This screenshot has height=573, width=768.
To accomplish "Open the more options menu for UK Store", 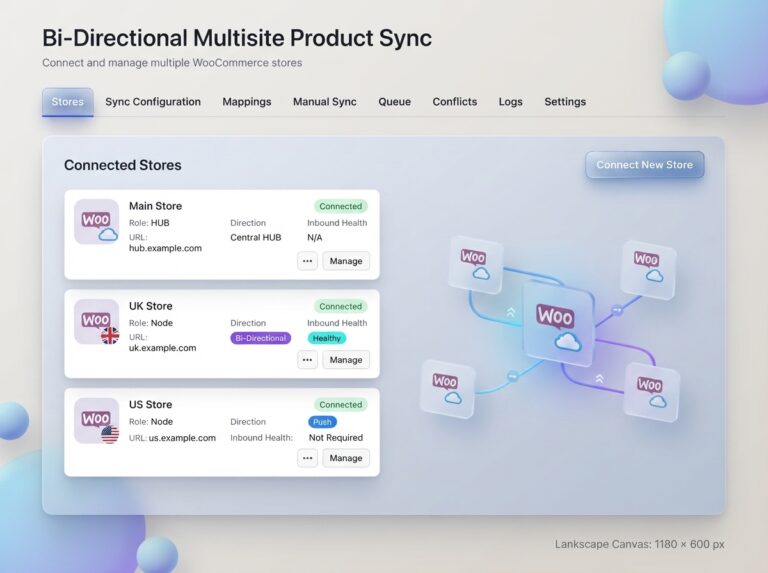I will (x=308, y=360).
